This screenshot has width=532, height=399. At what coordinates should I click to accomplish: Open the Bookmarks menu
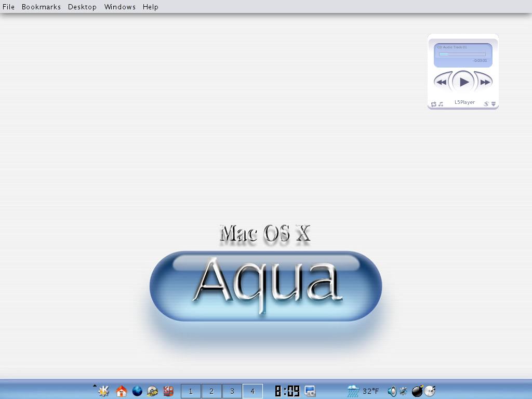(41, 7)
